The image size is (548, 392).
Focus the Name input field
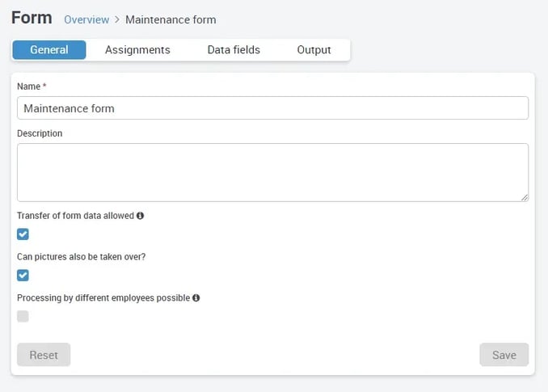pos(272,108)
